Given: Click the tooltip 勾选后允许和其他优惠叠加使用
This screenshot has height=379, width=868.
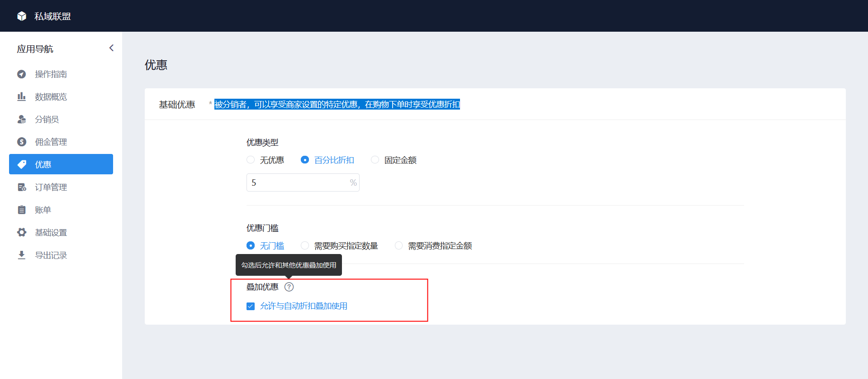Looking at the screenshot, I should (289, 265).
